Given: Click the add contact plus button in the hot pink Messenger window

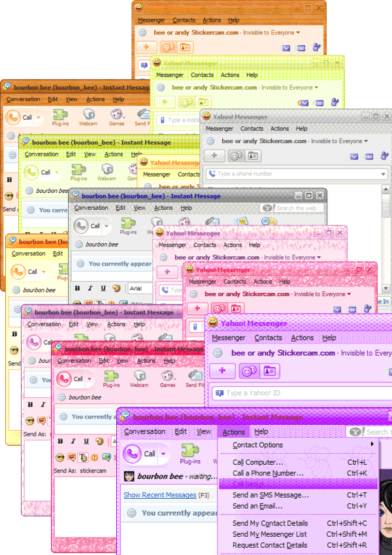Looking at the screenshot, I should tap(197, 309).
